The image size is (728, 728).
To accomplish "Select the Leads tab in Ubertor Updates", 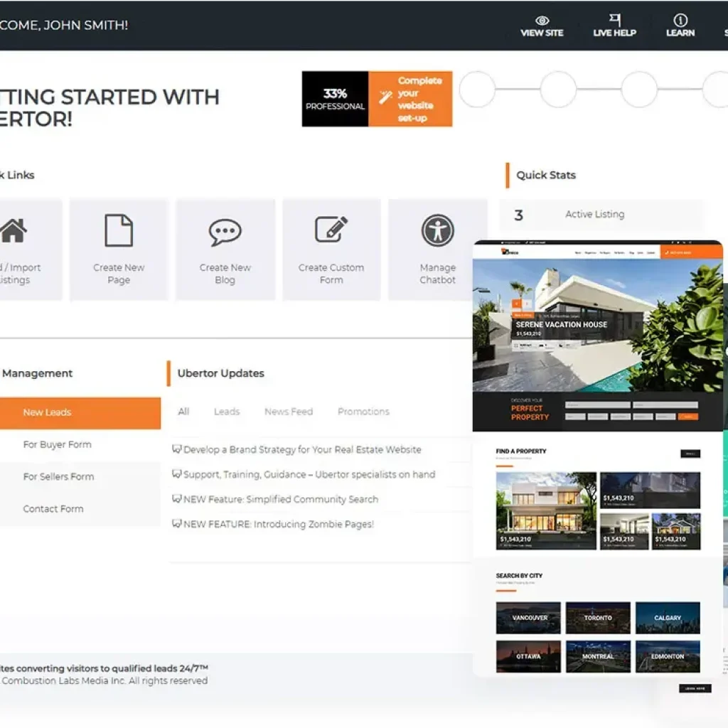I will 227,412.
